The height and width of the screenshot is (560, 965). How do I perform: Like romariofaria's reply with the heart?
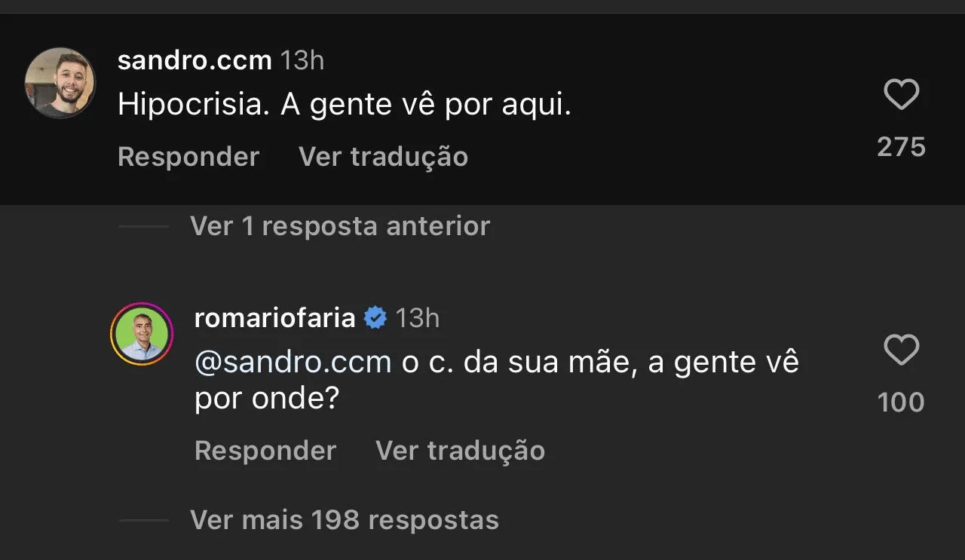[x=901, y=350]
